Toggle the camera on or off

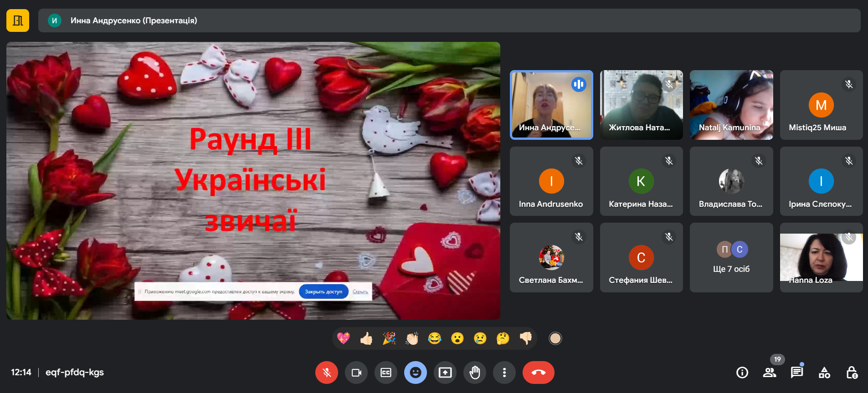point(356,373)
